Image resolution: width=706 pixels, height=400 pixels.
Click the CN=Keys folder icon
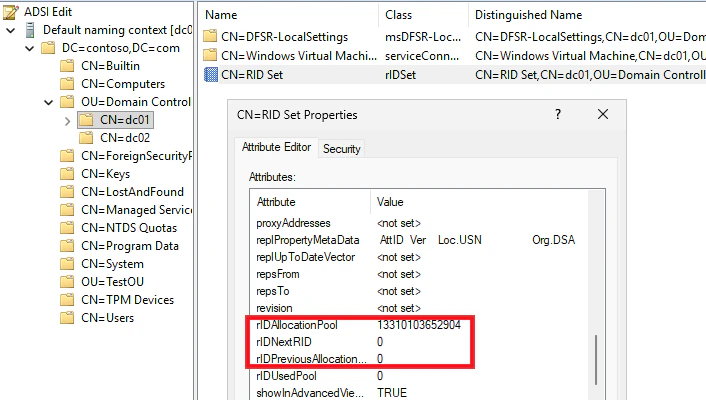click(67, 174)
